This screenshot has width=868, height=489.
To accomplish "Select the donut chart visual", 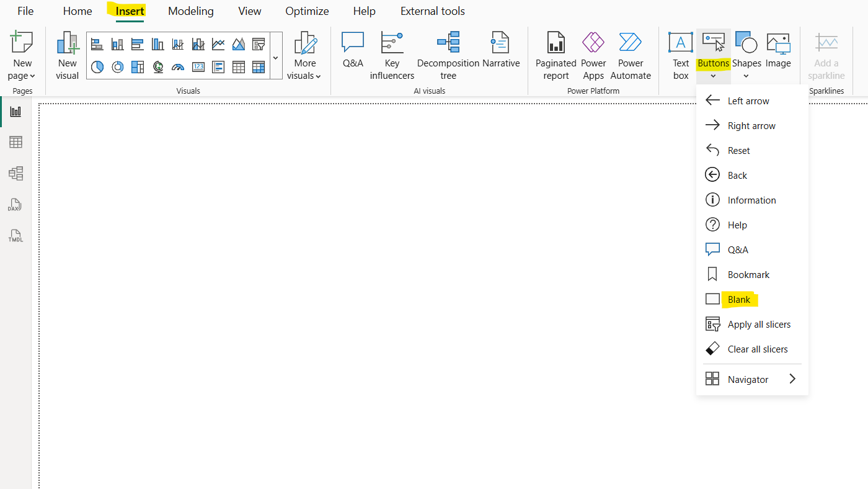I will [117, 67].
